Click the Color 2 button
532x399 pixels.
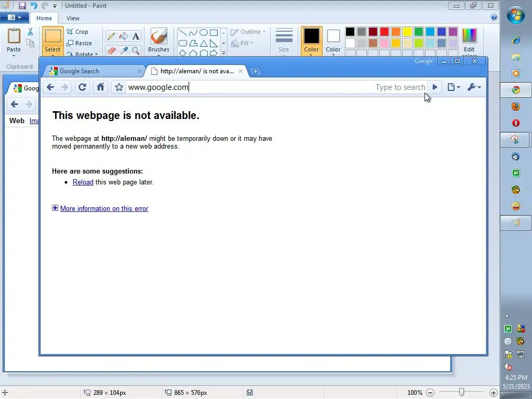[x=333, y=41]
